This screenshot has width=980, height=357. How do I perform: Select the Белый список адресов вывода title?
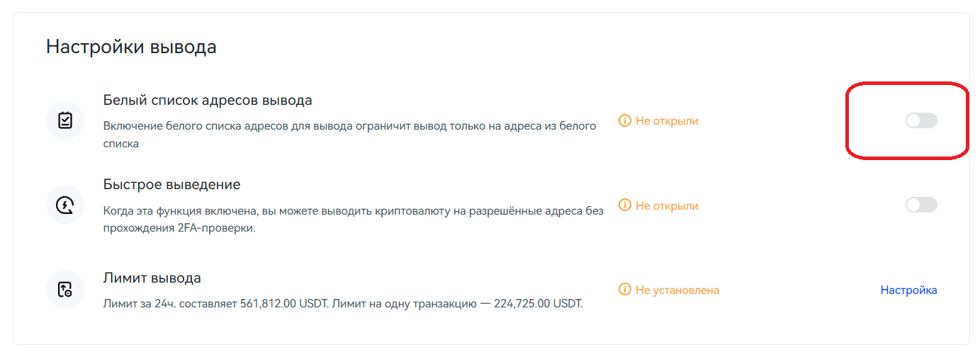tap(208, 100)
